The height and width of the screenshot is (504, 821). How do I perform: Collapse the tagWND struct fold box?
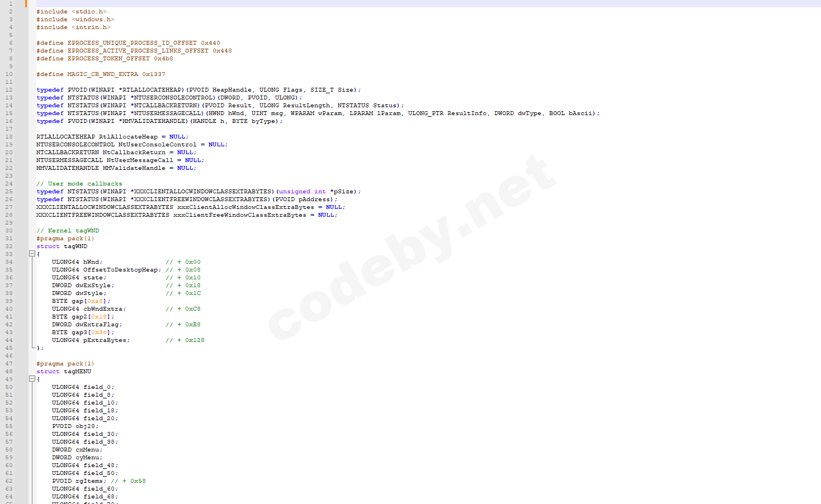32,254
